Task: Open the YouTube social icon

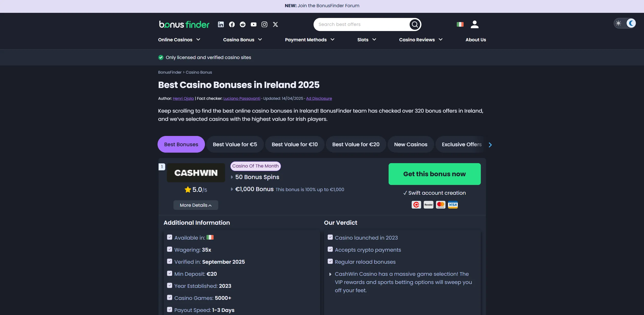Action: (254, 24)
